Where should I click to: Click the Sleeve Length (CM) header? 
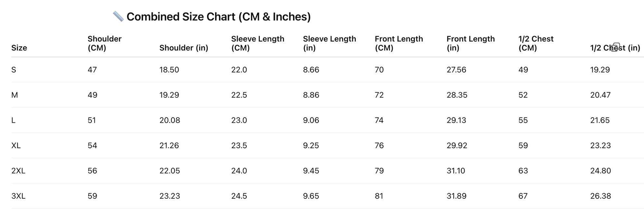click(x=258, y=43)
